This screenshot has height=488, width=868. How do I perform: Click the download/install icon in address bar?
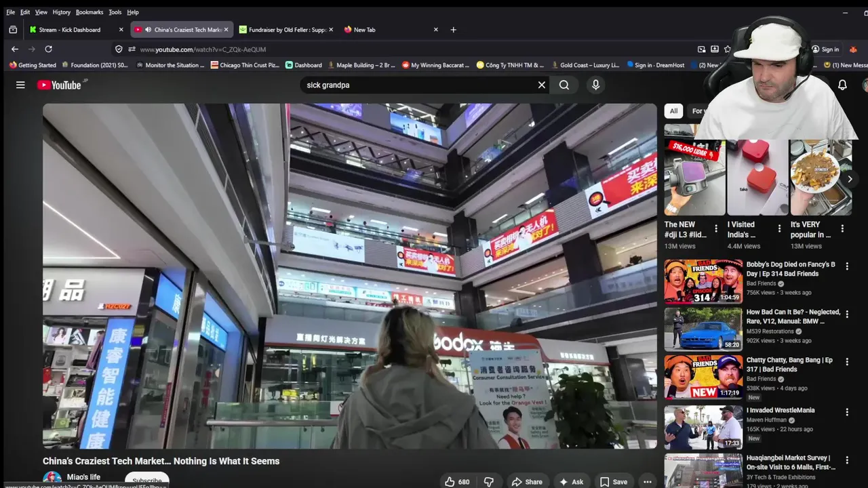(714, 49)
